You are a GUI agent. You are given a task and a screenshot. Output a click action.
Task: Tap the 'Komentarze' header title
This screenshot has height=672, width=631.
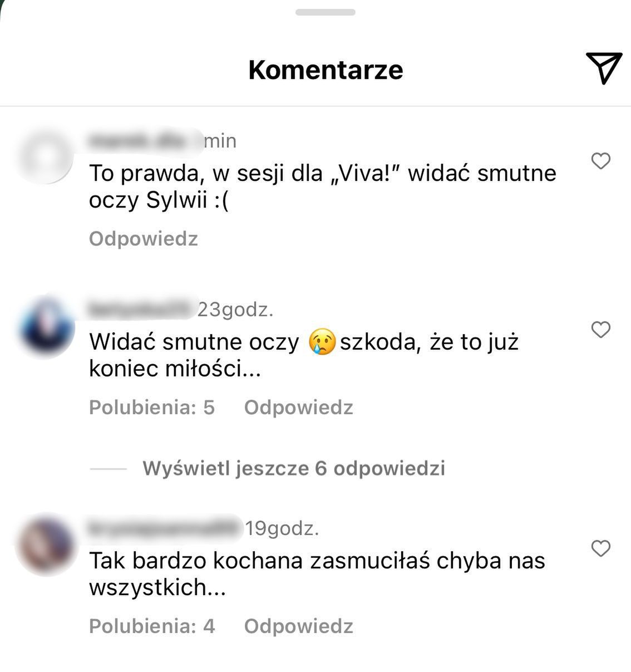click(x=326, y=70)
